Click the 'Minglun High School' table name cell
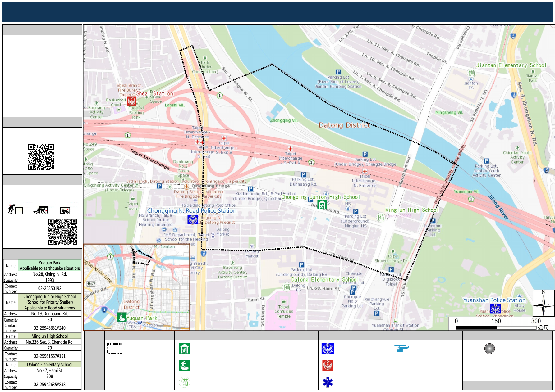The width and height of the screenshot is (555, 392). [50, 336]
